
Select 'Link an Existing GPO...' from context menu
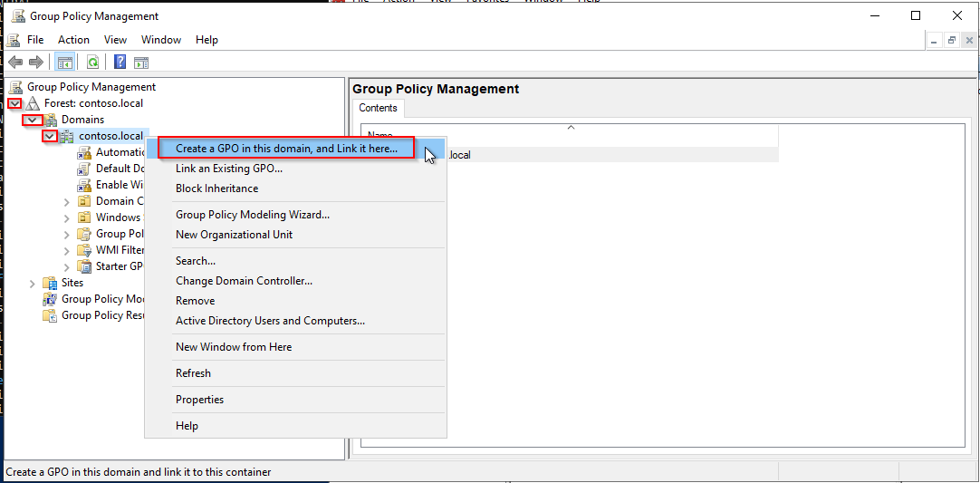[x=229, y=169]
